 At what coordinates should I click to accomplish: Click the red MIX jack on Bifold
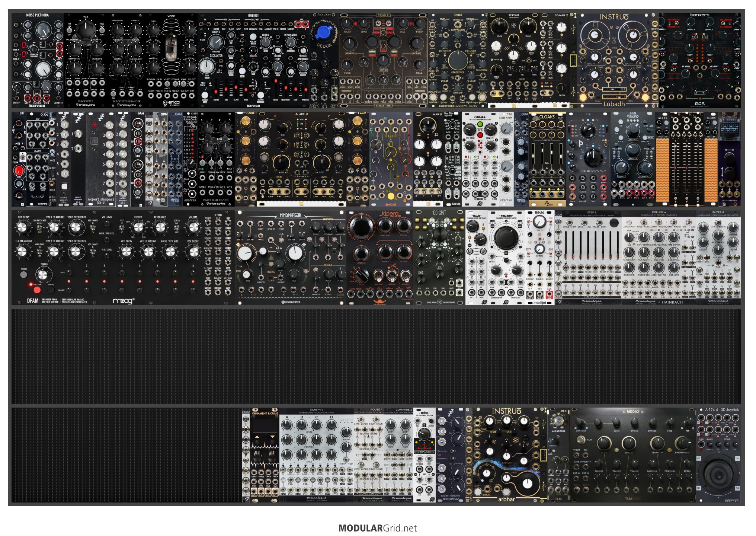tap(549, 294)
